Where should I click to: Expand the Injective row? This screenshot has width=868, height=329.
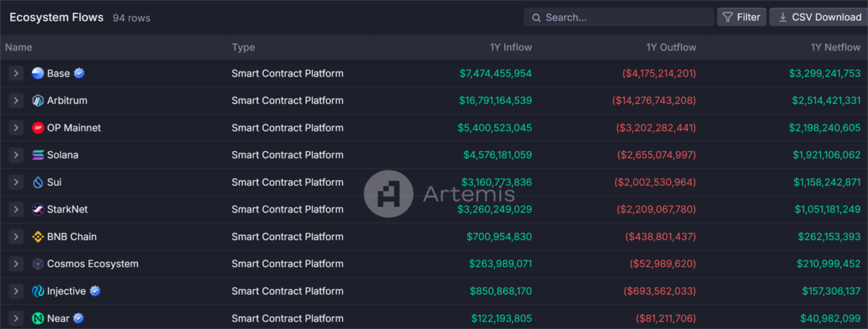(16, 291)
